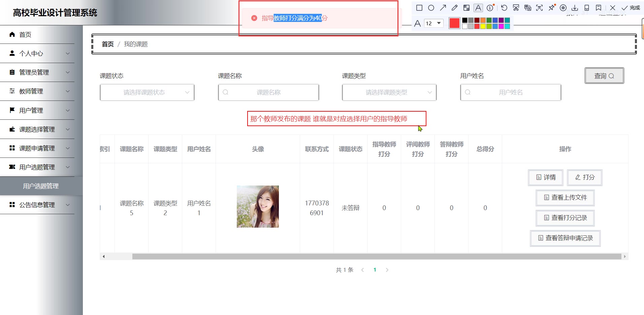Open the 请选择课题类型 dropdown
The image size is (644, 315).
[x=389, y=92]
